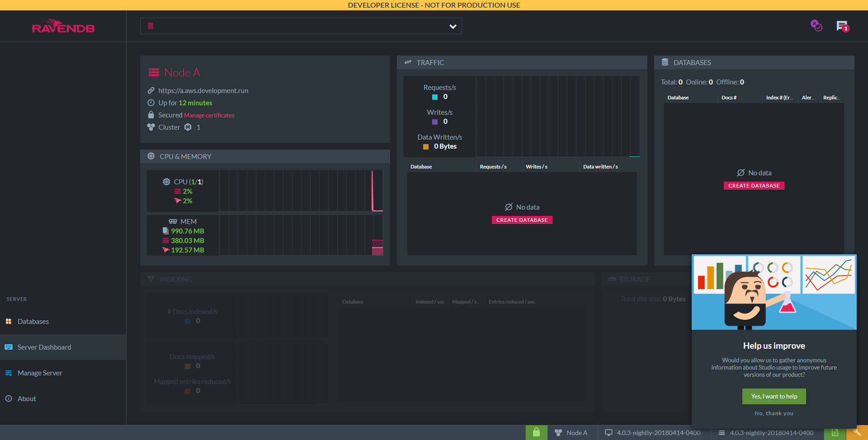
Task: Click the memory usage graph
Action: point(301,235)
